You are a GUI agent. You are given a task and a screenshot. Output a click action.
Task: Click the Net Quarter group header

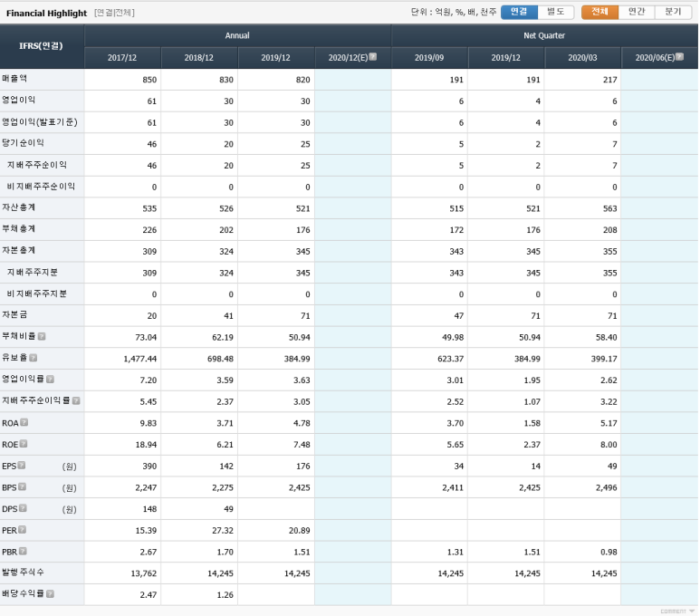click(x=544, y=35)
